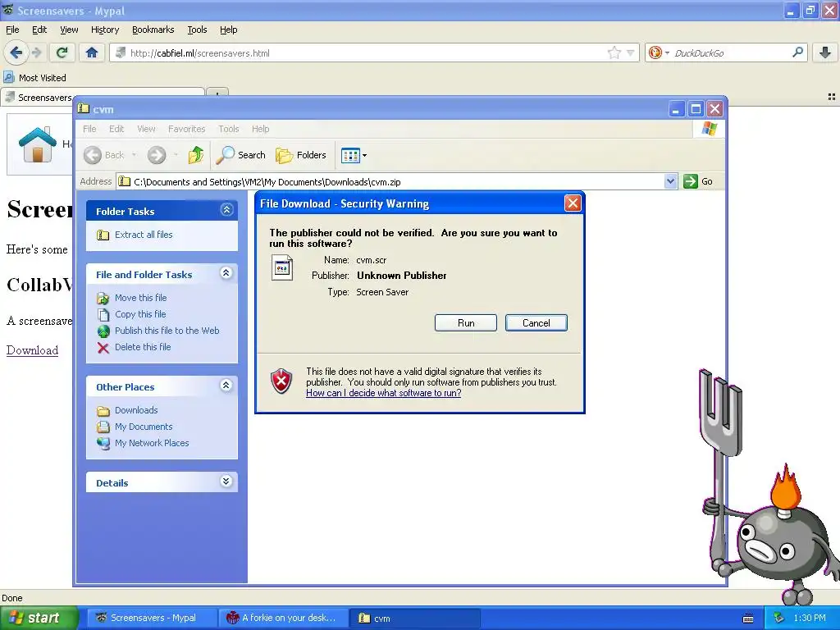Open the cvm address bar dropdown
840x630 pixels.
tap(670, 181)
